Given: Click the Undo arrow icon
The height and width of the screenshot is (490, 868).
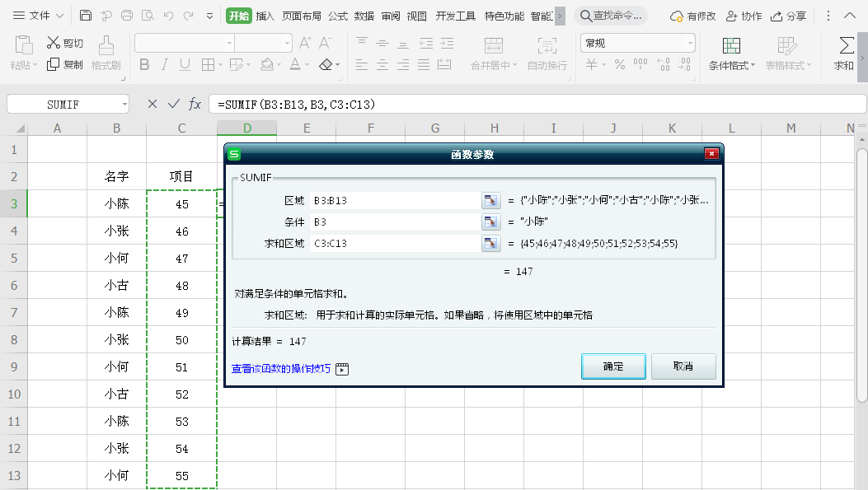Looking at the screenshot, I should point(168,16).
